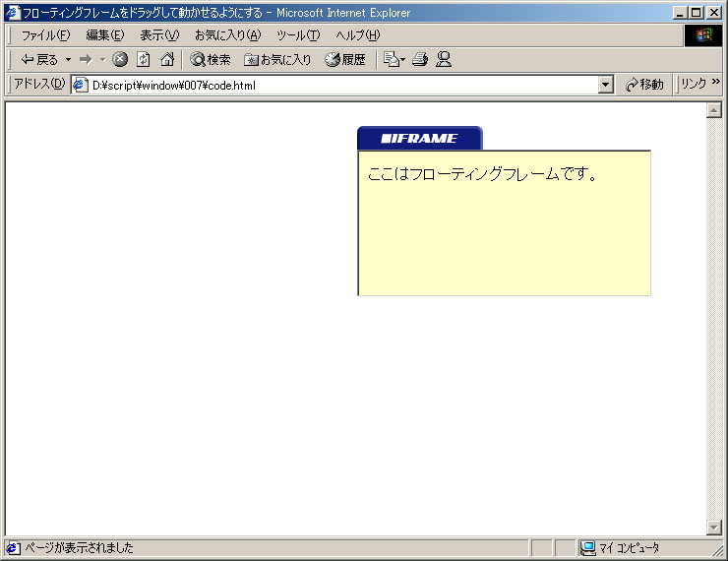
Task: Click the Print toolbar icon
Action: click(x=420, y=59)
